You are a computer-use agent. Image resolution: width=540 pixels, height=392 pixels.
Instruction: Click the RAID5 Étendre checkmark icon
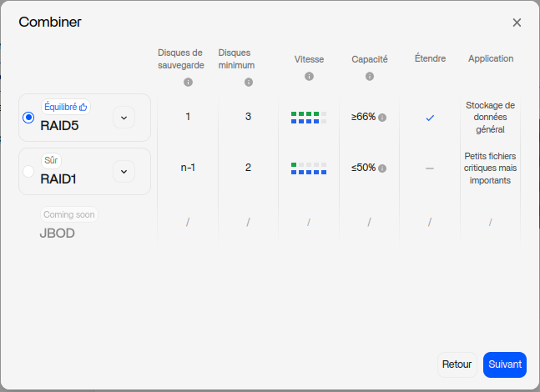430,118
